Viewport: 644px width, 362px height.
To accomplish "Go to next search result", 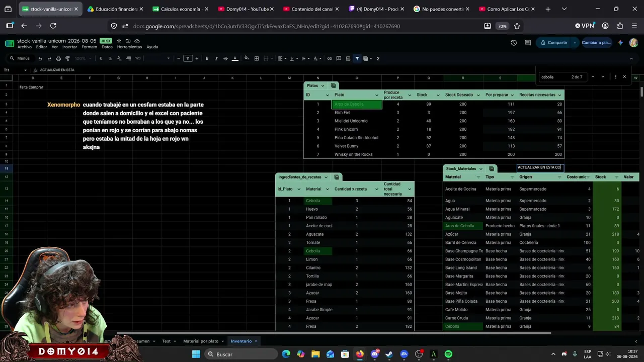I will click(x=603, y=77).
